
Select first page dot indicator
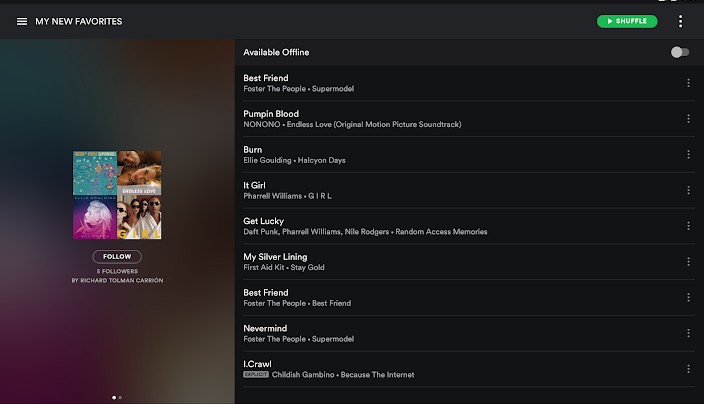(114, 397)
